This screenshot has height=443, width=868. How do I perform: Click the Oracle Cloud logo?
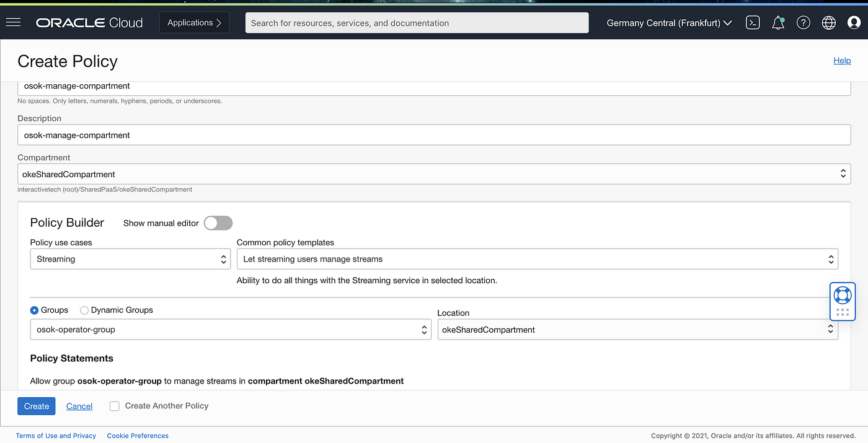pyautogui.click(x=89, y=23)
